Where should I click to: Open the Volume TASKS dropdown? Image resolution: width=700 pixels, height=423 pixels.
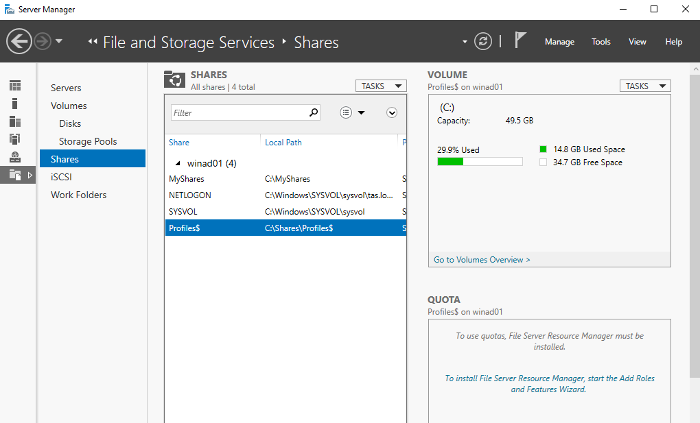(644, 86)
